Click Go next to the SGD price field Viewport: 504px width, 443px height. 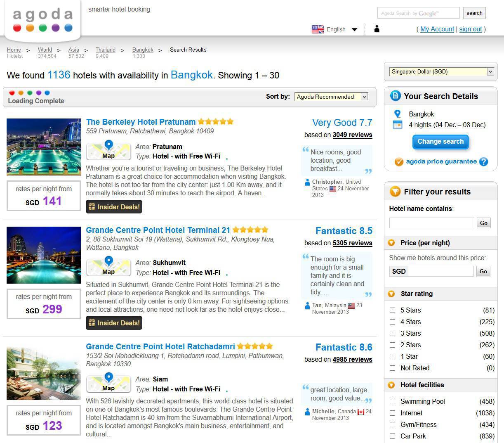483,271
